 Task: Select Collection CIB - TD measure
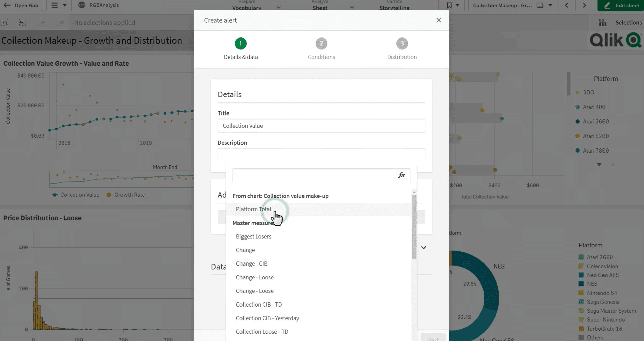click(x=318, y=304)
